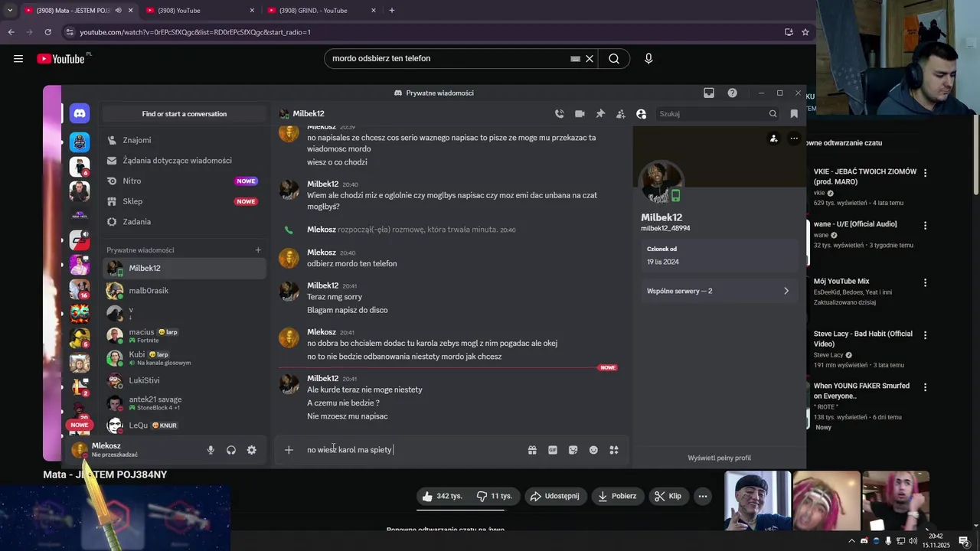980x551 pixels.
Task: Open bookmarks icon next to Discord search
Action: coord(794,114)
